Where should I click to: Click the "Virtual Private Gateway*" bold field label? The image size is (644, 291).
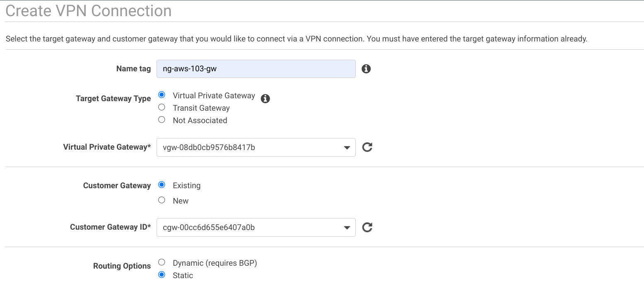[x=107, y=147]
